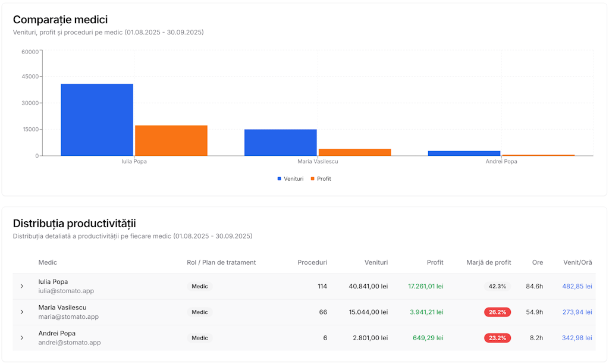The height and width of the screenshot is (364, 609).
Task: Expand the Andrei Popa row chevron
Action: click(22, 338)
